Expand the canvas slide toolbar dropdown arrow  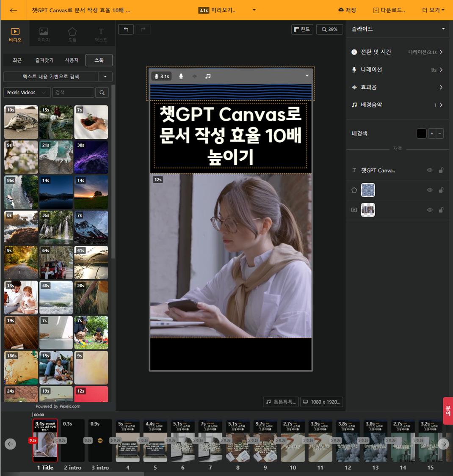pos(307,76)
